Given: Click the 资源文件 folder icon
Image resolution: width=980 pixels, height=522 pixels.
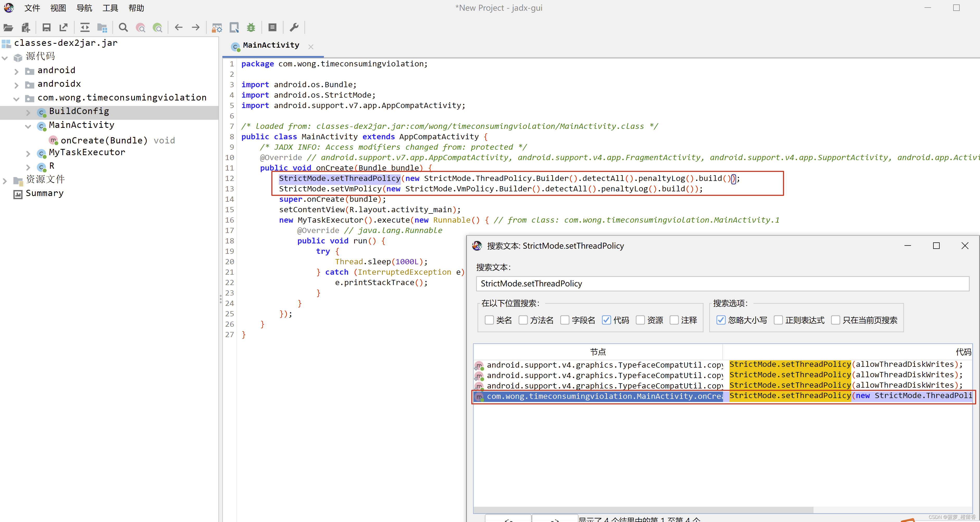Looking at the screenshot, I should 18,181.
